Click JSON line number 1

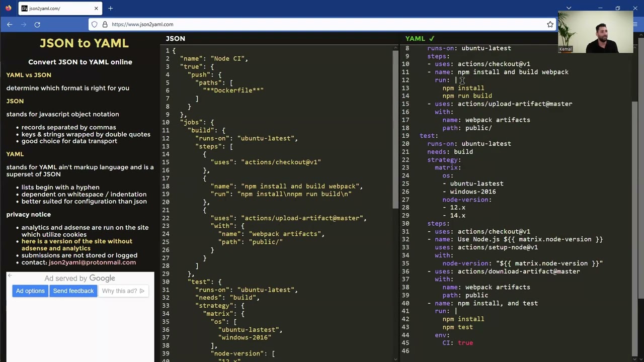coord(168,51)
